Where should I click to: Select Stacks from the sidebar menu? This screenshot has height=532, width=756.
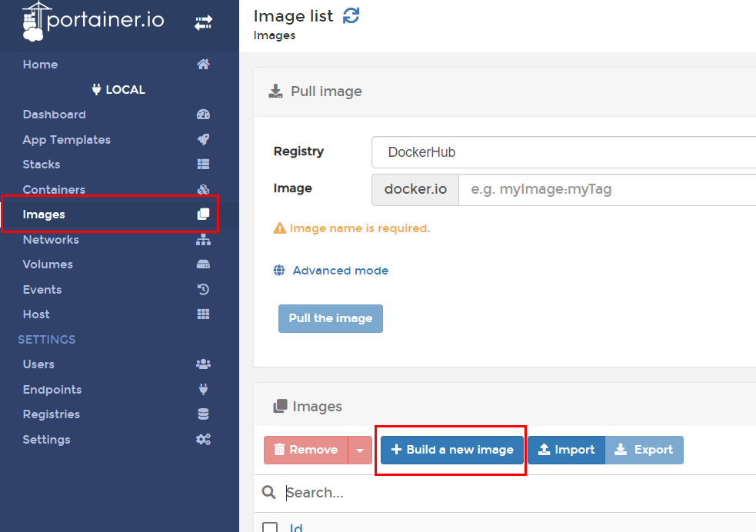coord(42,165)
